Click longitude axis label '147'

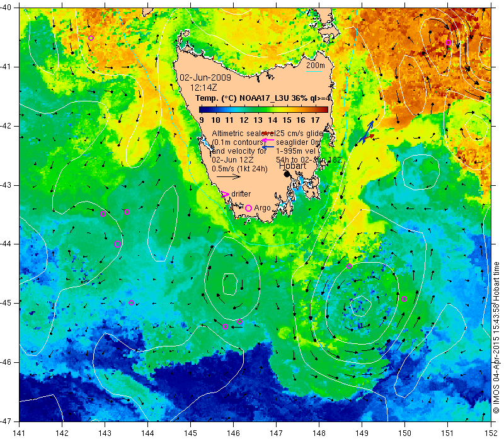click(x=276, y=433)
